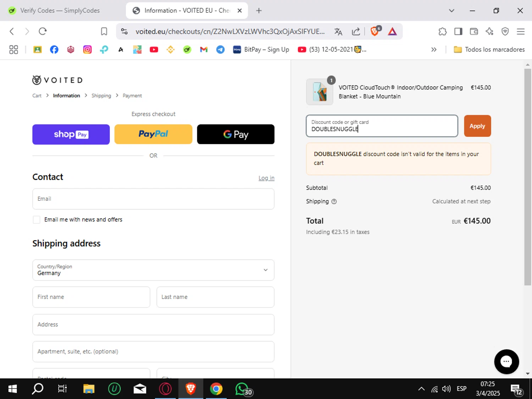Image resolution: width=532 pixels, height=399 pixels.
Task: Click the share page icon
Action: 356,32
